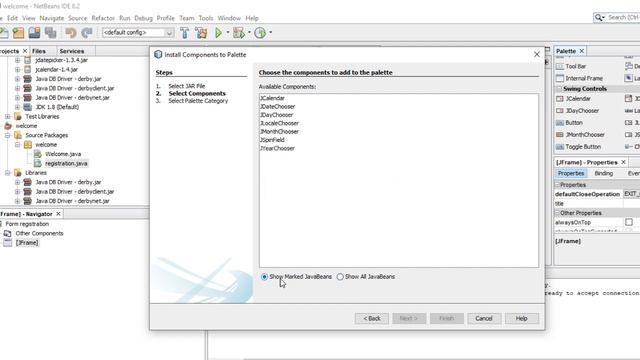Select the Show Marked JavaBeans radio button
The height and width of the screenshot is (360, 640).
tap(264, 277)
